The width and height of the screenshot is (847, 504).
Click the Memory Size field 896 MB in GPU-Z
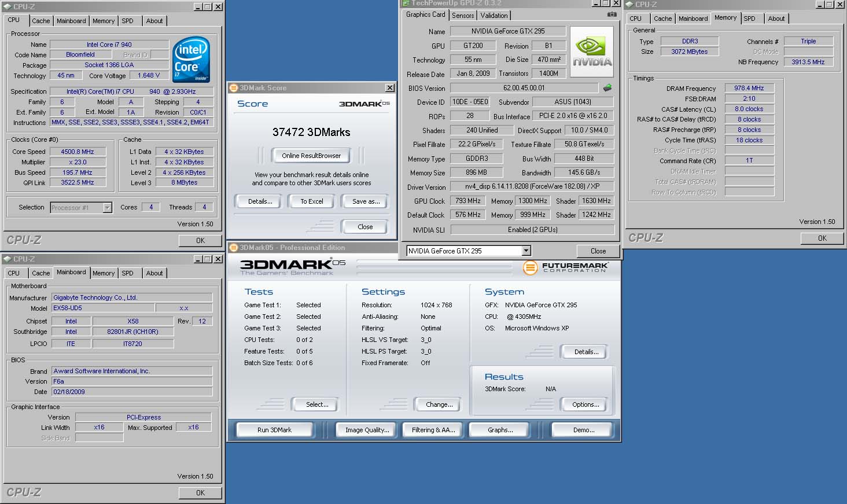(476, 172)
